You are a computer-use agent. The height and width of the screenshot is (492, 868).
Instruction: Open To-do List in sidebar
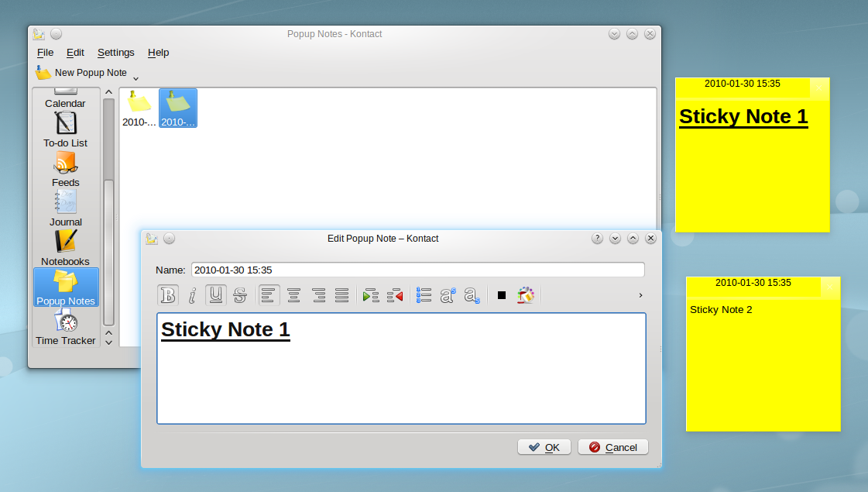[65, 129]
